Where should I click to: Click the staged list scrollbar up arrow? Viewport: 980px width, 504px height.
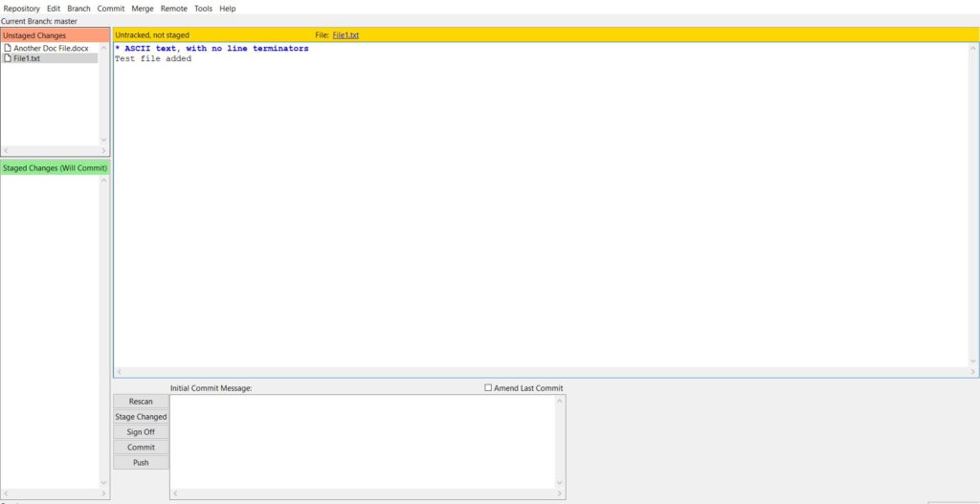(x=103, y=181)
